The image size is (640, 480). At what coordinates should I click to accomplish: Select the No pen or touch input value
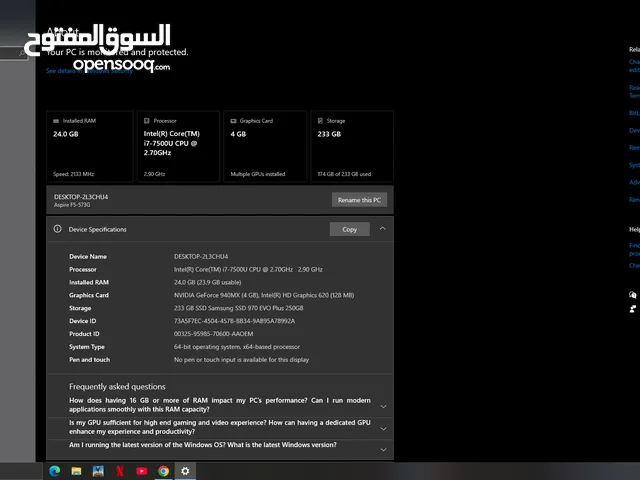(241, 360)
